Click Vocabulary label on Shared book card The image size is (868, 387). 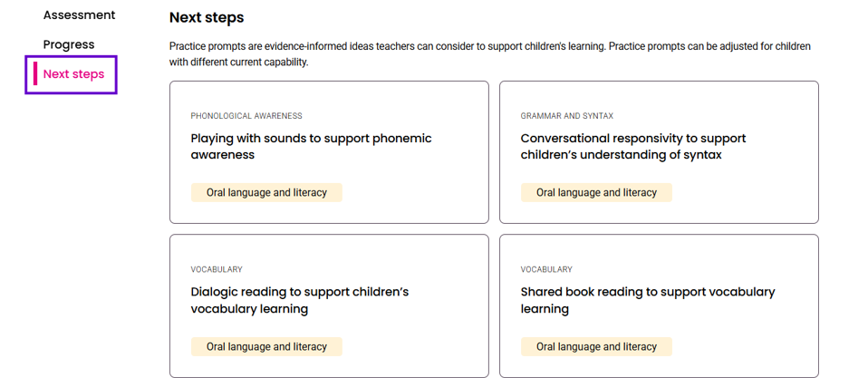click(x=546, y=269)
